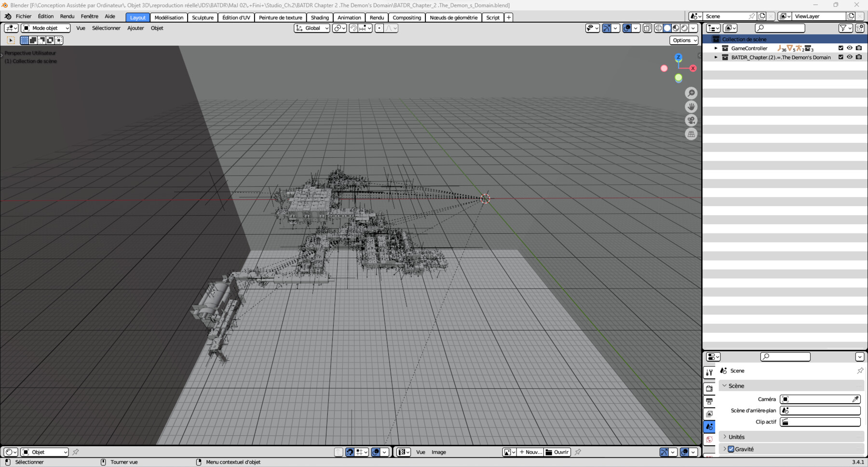The width and height of the screenshot is (868, 467).
Task: Open the Fenêtre menu
Action: [x=90, y=16]
